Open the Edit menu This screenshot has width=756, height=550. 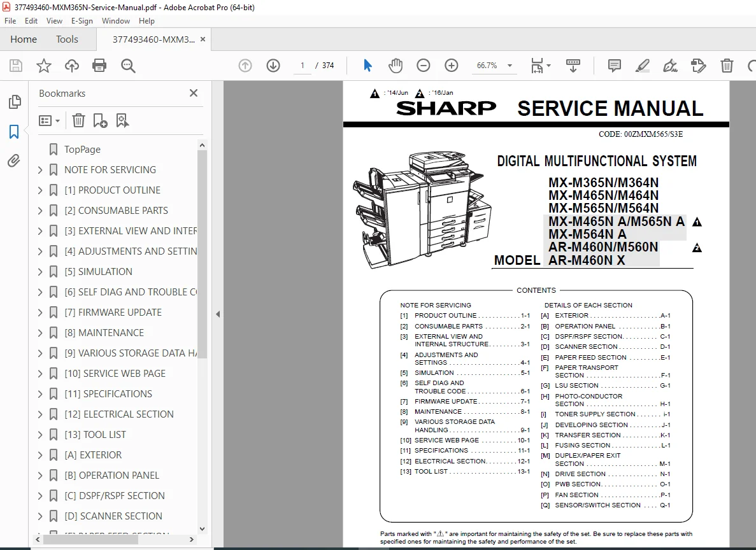[x=31, y=21]
